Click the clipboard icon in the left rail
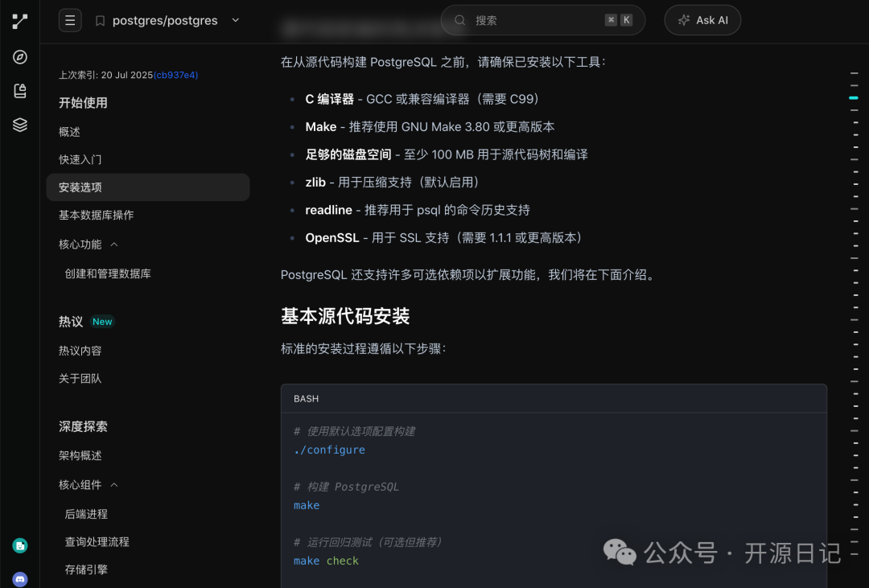The image size is (869, 588). (x=19, y=91)
